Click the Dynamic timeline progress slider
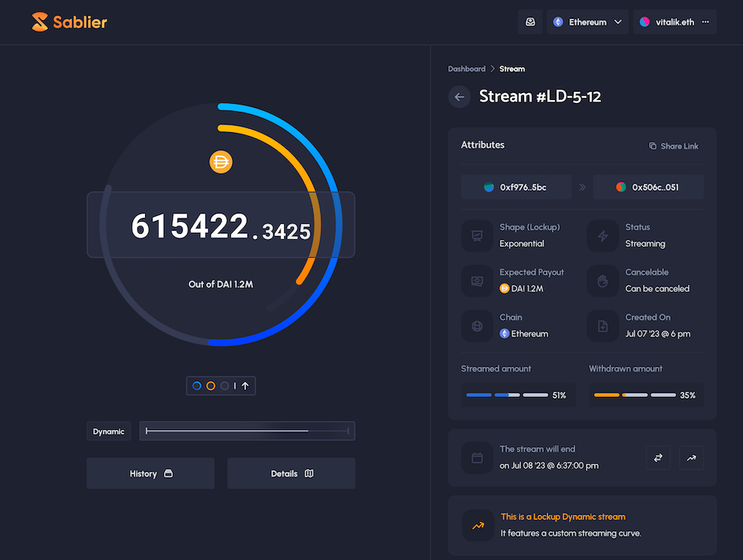743x560 pixels. pos(247,431)
